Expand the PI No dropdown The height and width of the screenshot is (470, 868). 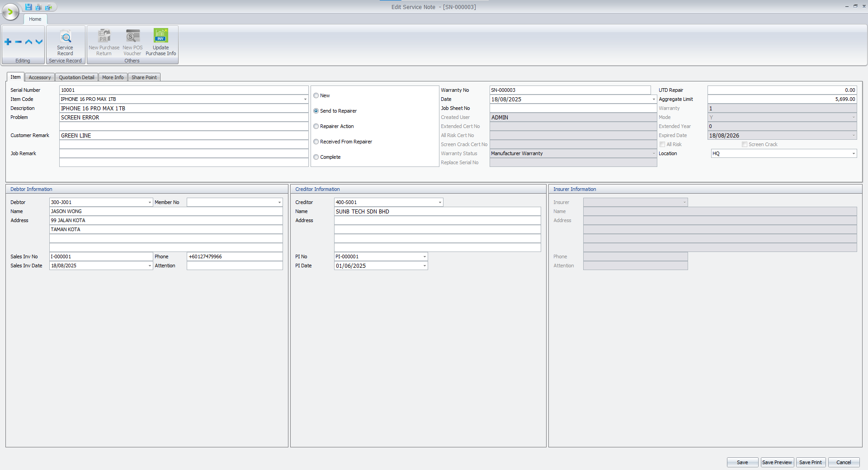tap(424, 256)
